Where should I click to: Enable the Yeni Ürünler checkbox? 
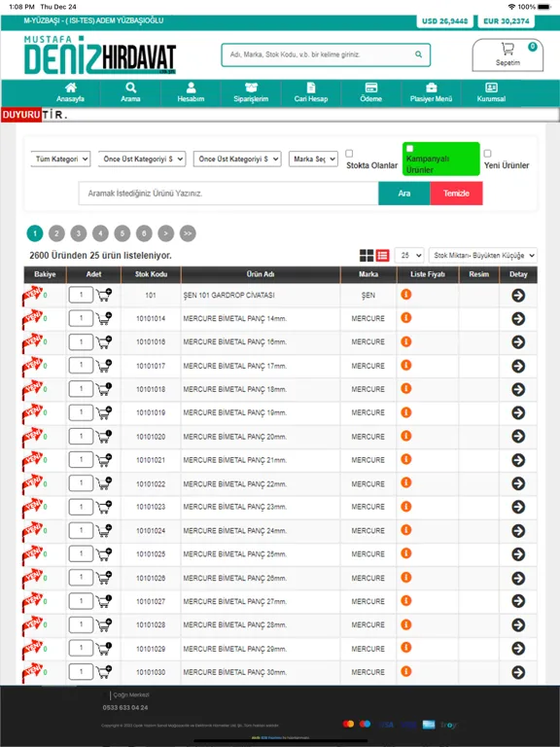487,154
